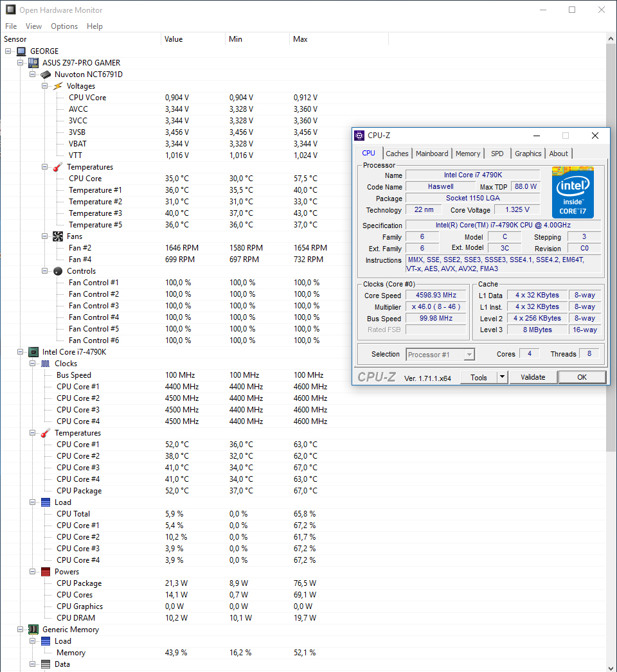The width and height of the screenshot is (617, 672).
Task: Click the Fans icon in the sensor tree
Action: [57, 236]
